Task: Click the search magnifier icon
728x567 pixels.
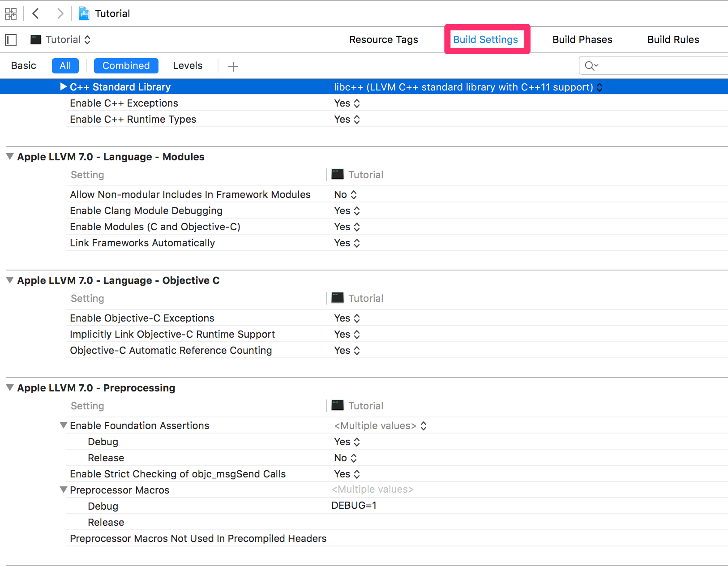Action: [591, 66]
